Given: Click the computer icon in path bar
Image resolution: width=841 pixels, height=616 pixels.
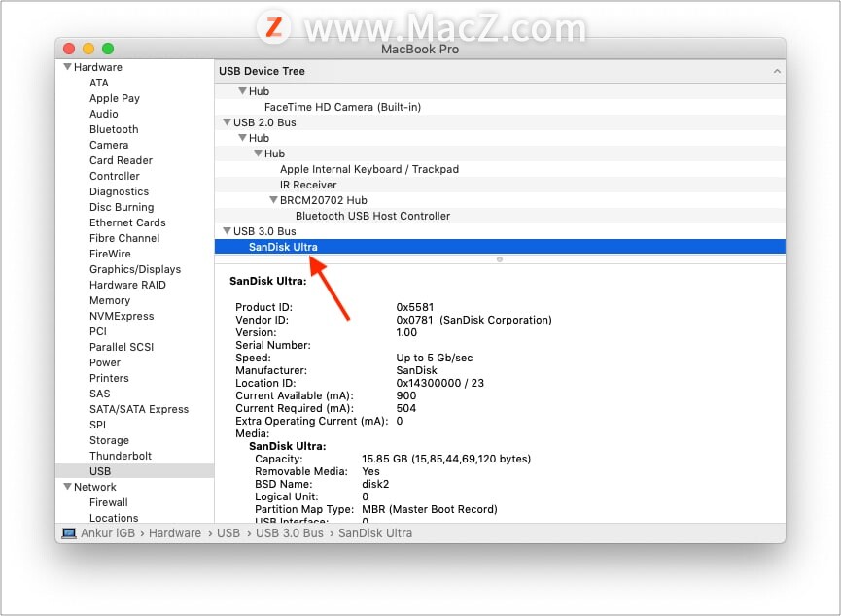Looking at the screenshot, I should click(x=69, y=533).
